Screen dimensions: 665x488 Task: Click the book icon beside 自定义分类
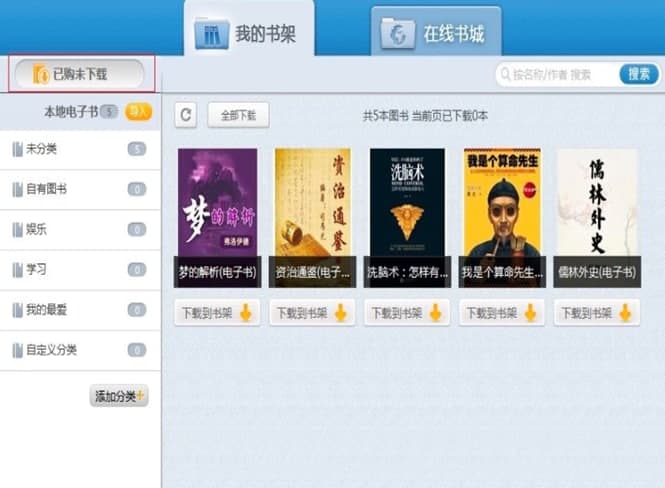point(17,351)
